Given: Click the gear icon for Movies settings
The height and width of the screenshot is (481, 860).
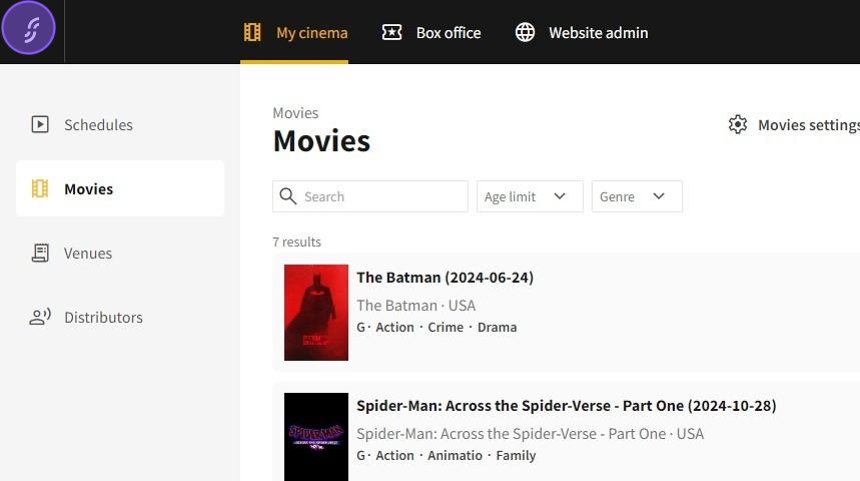Looking at the screenshot, I should [738, 125].
